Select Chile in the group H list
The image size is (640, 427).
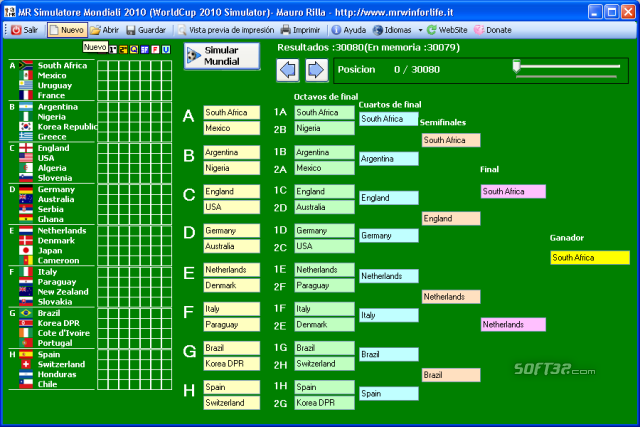(47, 384)
